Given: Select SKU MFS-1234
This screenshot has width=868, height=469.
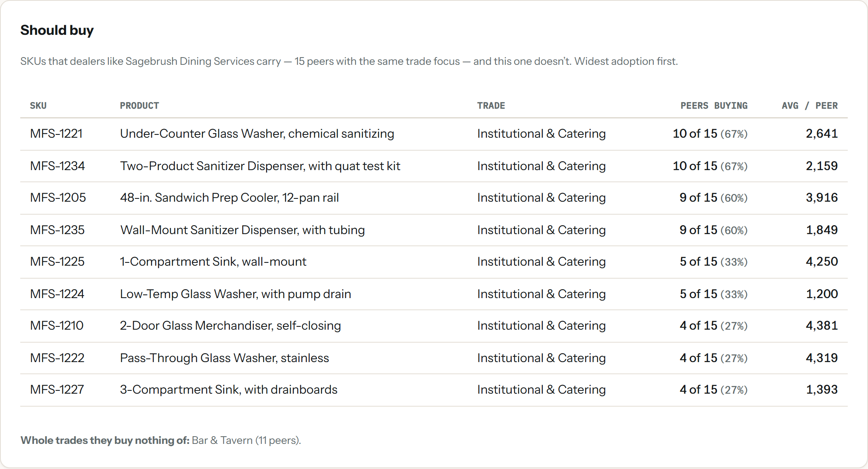Looking at the screenshot, I should click(57, 166).
